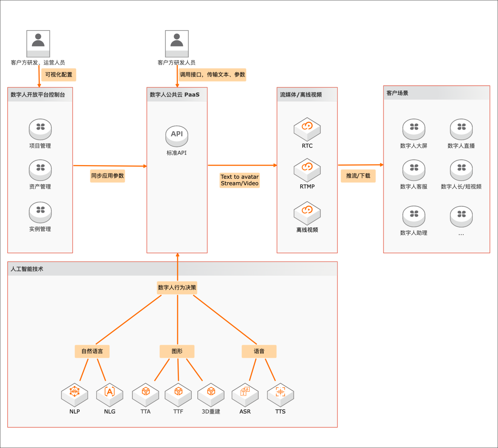Click the 客户方研发、运营人员 user avatar icon
The image size is (498, 448).
[38, 44]
